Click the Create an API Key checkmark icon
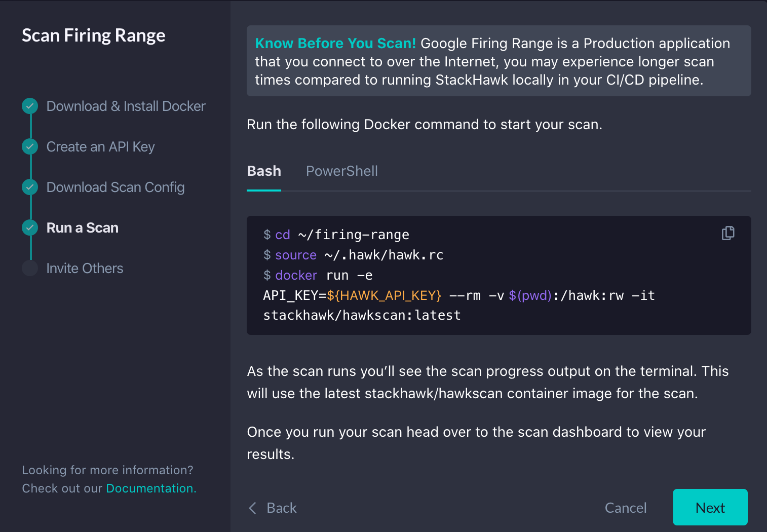 [30, 146]
